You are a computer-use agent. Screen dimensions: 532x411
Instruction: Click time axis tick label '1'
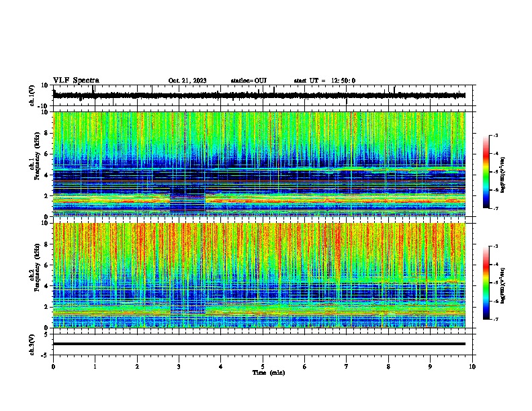point(95,366)
